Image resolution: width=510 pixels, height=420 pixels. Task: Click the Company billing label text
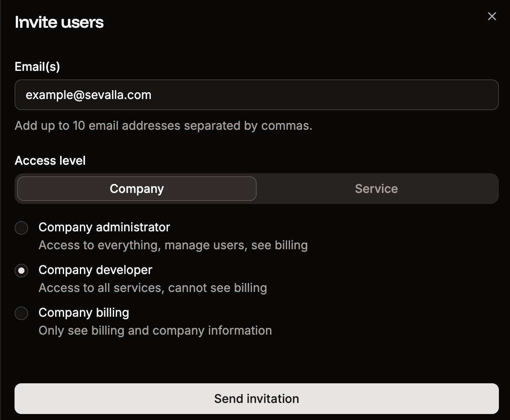tap(84, 312)
